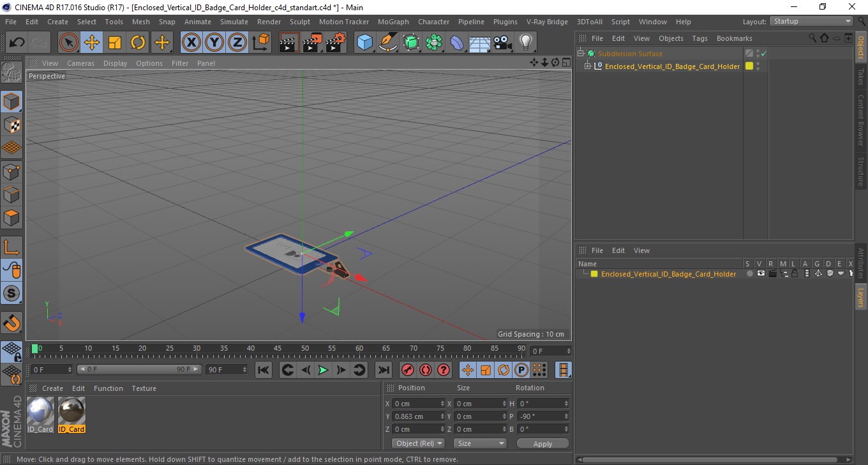This screenshot has width=868, height=465.
Task: Click the Record Active Objects button
Action: [407, 370]
